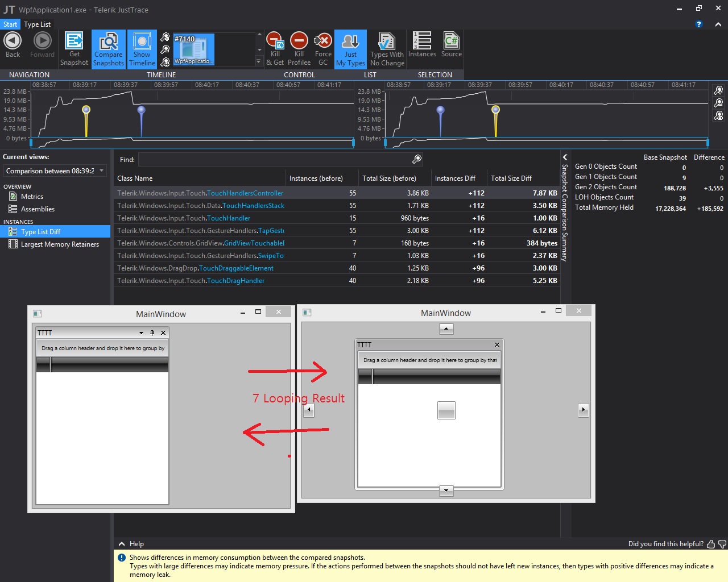The width and height of the screenshot is (728, 582).
Task: Maximize the left MainWindow
Action: pyautogui.click(x=258, y=311)
